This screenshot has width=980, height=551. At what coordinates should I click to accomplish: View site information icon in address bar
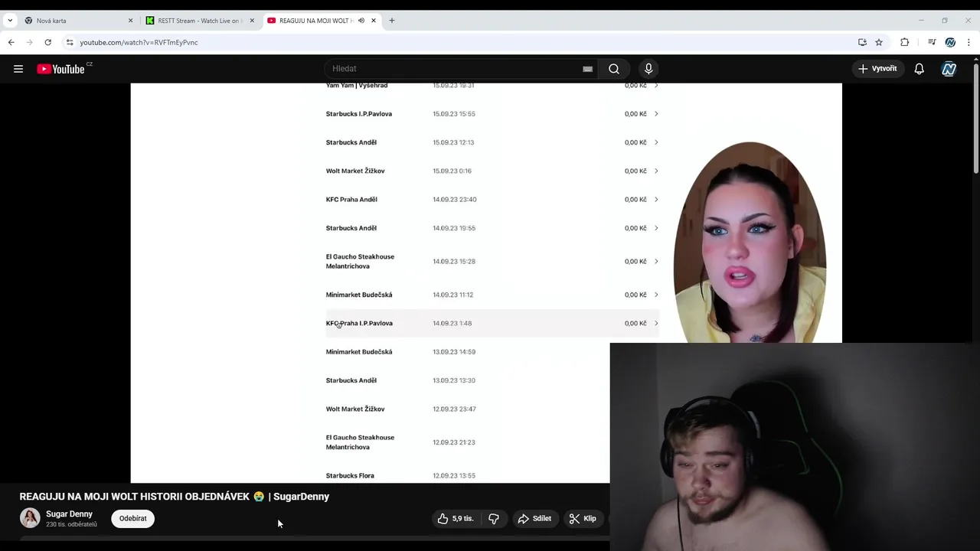coord(70,42)
